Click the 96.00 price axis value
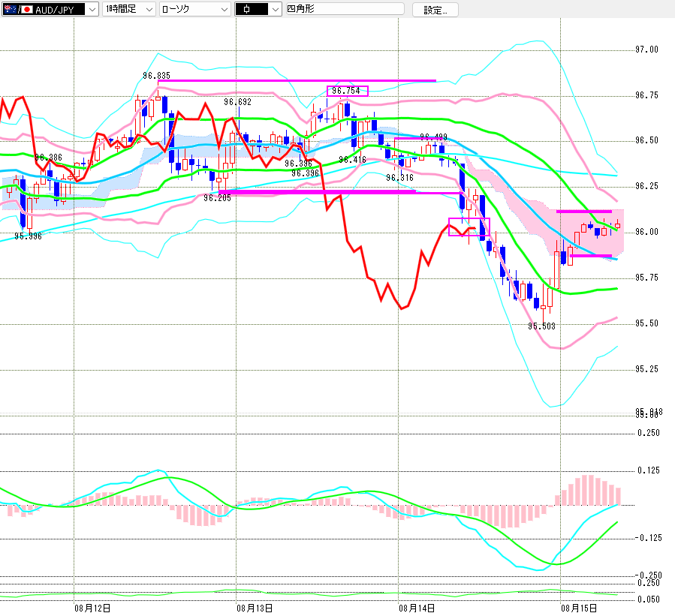675x616 pixels. (647, 232)
